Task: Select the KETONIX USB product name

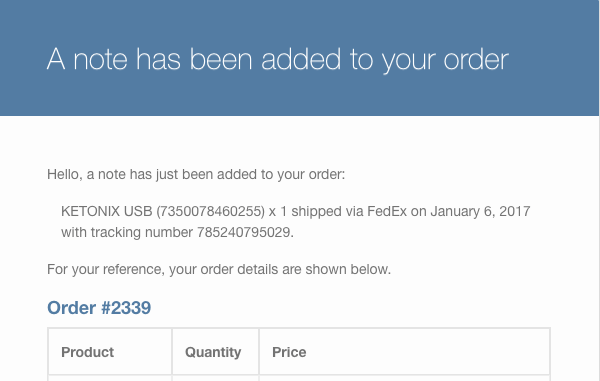Action: [x=107, y=211]
